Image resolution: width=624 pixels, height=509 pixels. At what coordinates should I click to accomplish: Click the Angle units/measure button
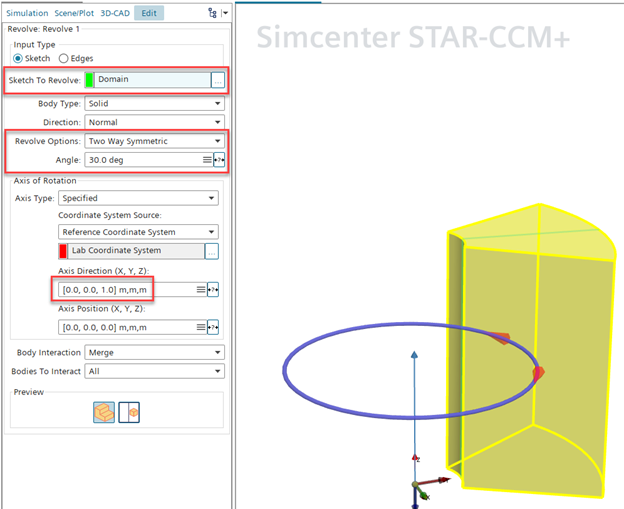(218, 159)
